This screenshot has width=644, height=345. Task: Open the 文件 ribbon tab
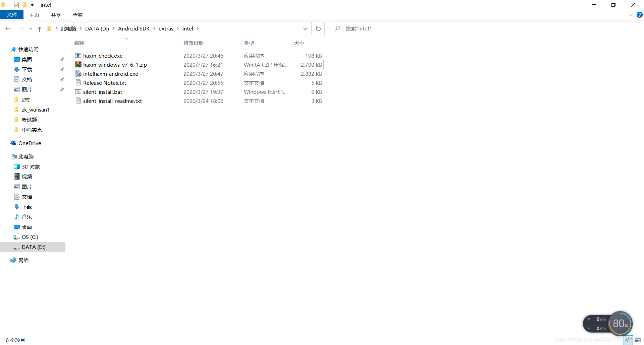coord(12,15)
